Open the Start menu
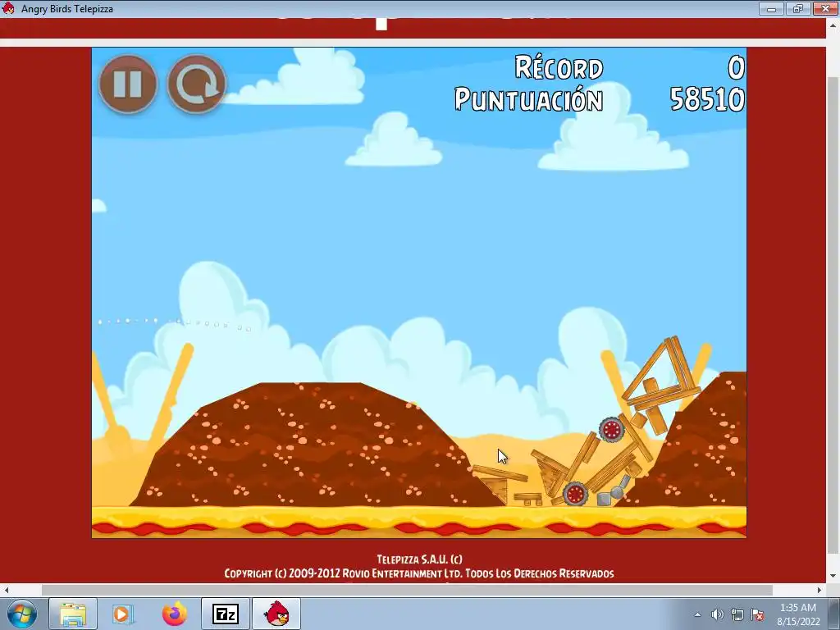Viewport: 840px width, 630px height. (x=22, y=614)
